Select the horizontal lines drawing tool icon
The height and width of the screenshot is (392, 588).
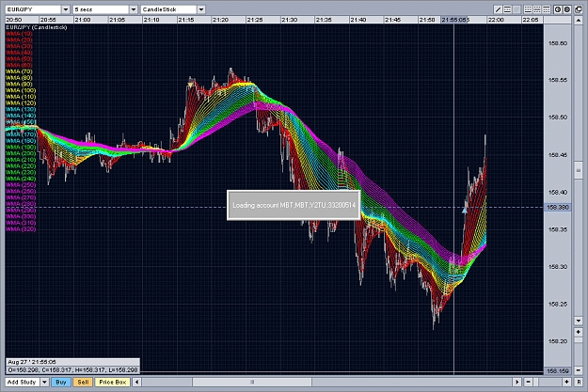point(507,9)
